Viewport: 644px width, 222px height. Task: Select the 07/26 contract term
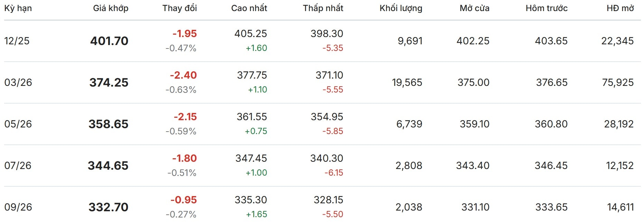pos(18,166)
